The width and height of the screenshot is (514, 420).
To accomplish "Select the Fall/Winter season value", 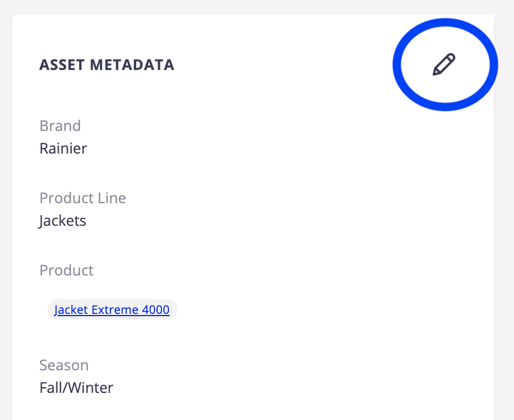I will pyautogui.click(x=76, y=388).
